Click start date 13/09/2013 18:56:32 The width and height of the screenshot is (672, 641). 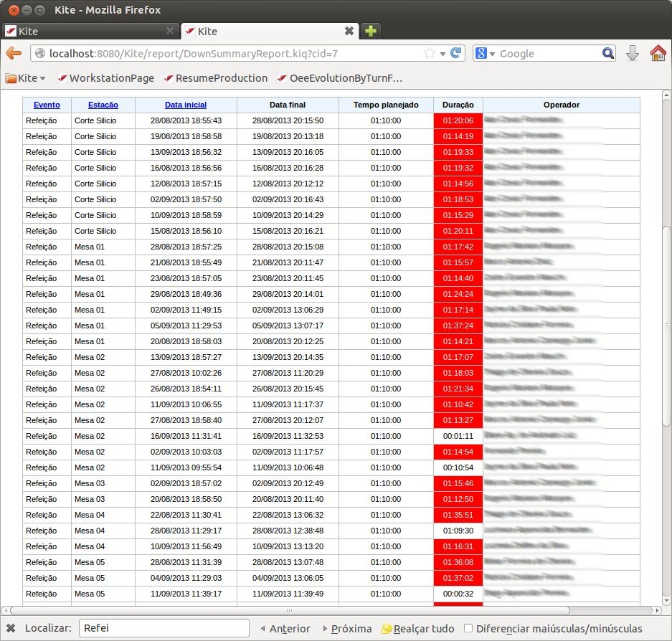[x=186, y=153]
